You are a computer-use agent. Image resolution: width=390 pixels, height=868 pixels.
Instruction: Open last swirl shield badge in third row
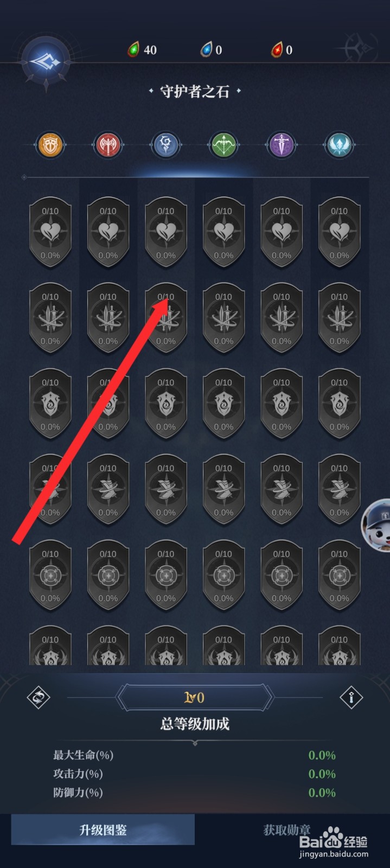(340, 404)
